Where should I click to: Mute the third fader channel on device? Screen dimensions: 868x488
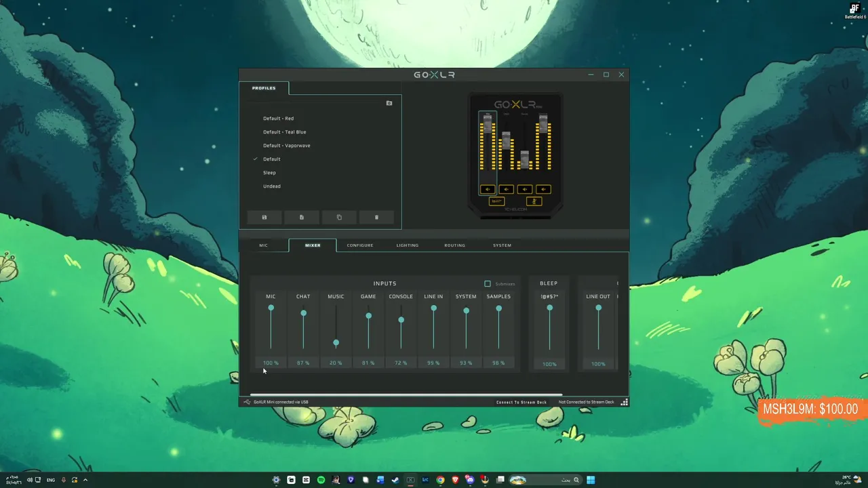[524, 190]
